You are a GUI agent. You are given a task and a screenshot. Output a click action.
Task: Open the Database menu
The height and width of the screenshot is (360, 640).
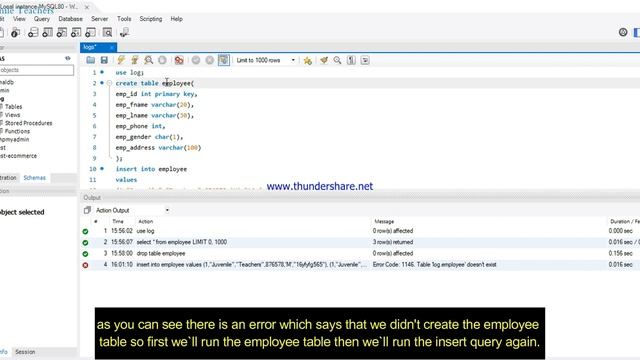[70, 19]
